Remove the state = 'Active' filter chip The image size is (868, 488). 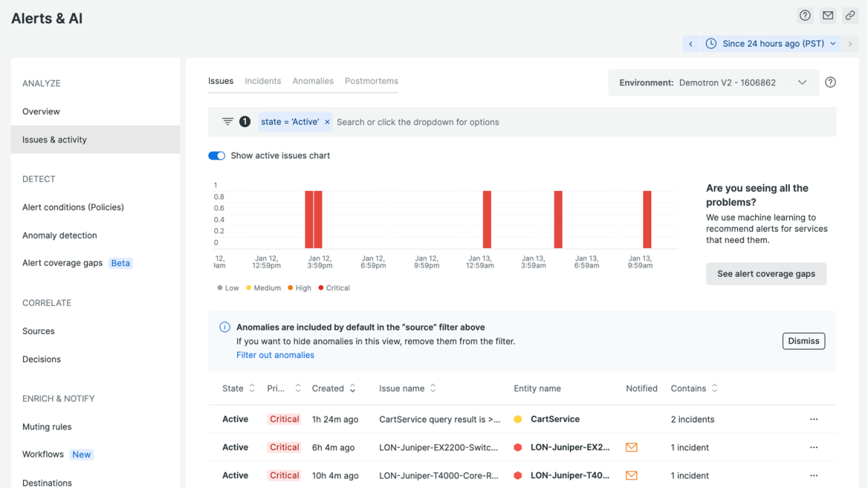pos(327,122)
